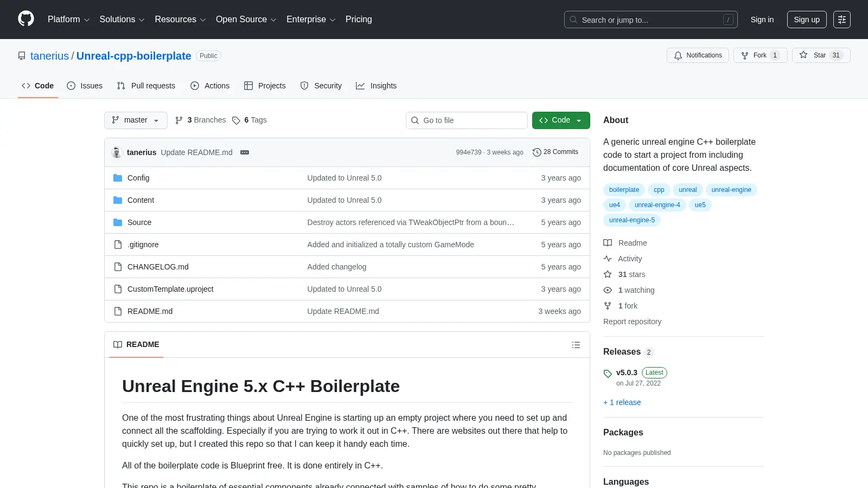Click Sign in

762,20
